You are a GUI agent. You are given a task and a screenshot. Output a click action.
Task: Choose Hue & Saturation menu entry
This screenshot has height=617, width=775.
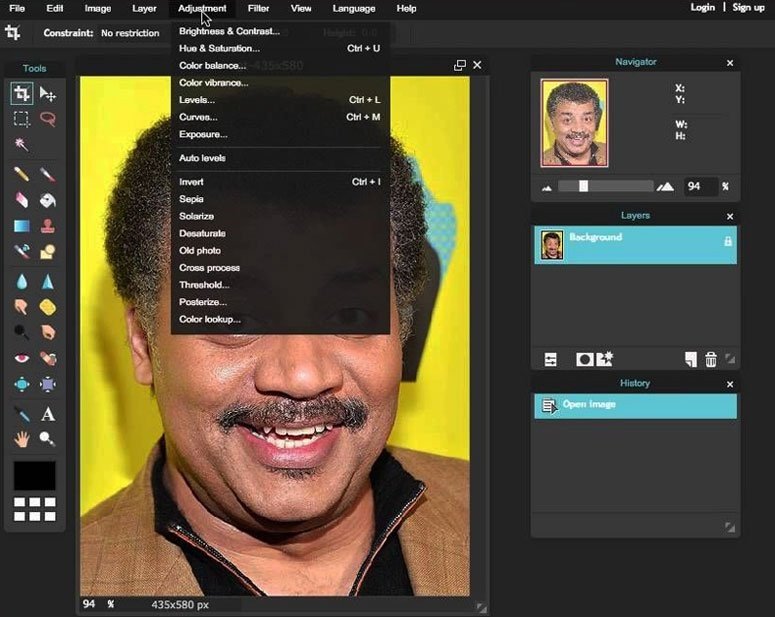click(280, 48)
